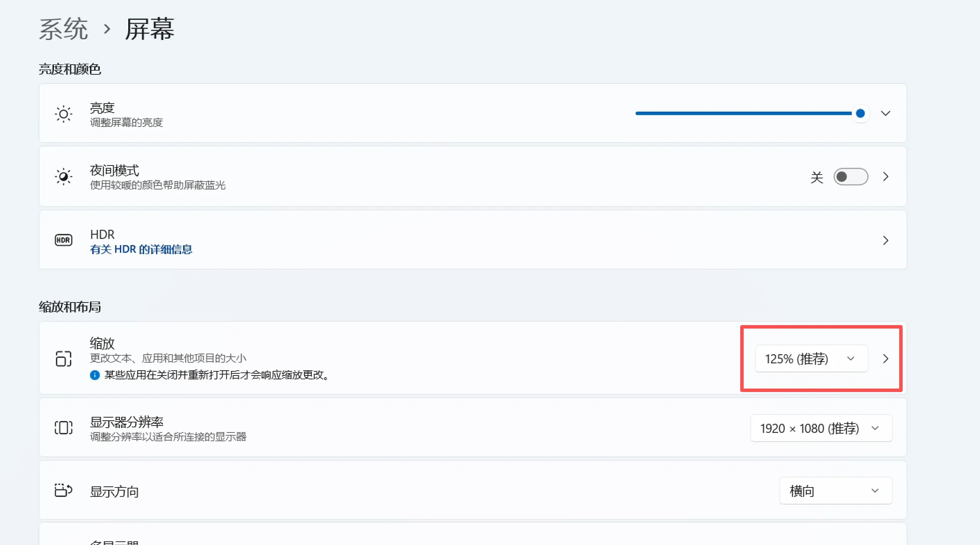Click the scale (缩放) icon

click(x=63, y=359)
